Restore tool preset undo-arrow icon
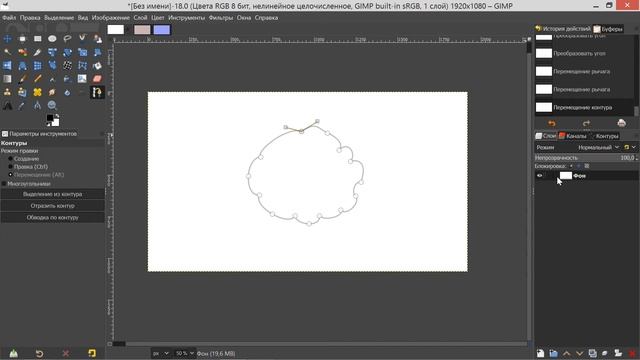The width and height of the screenshot is (640, 360). pos(39,353)
